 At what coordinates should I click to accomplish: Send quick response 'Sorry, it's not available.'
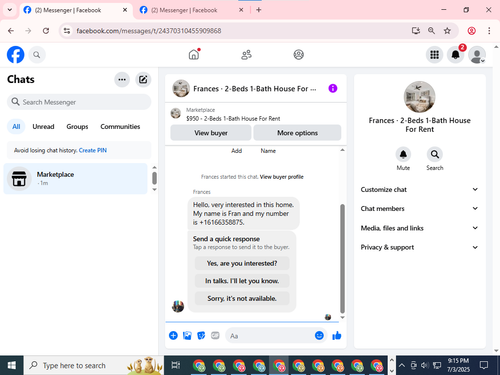(242, 298)
